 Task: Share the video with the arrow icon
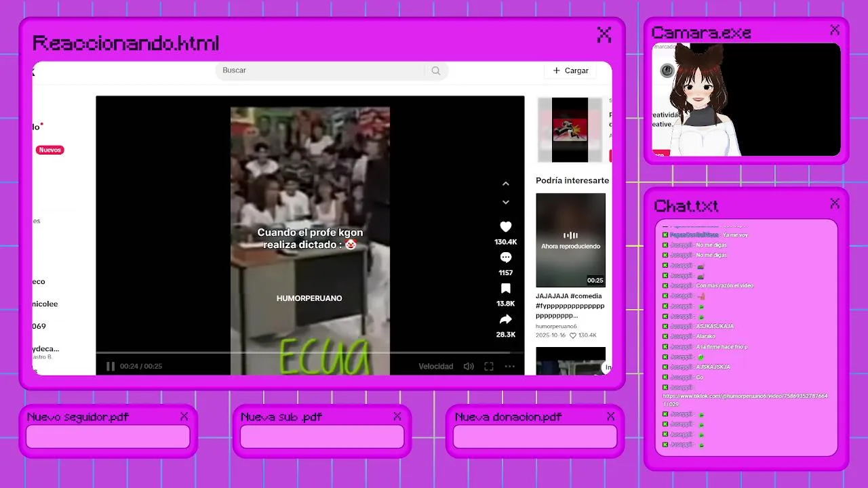[505, 319]
